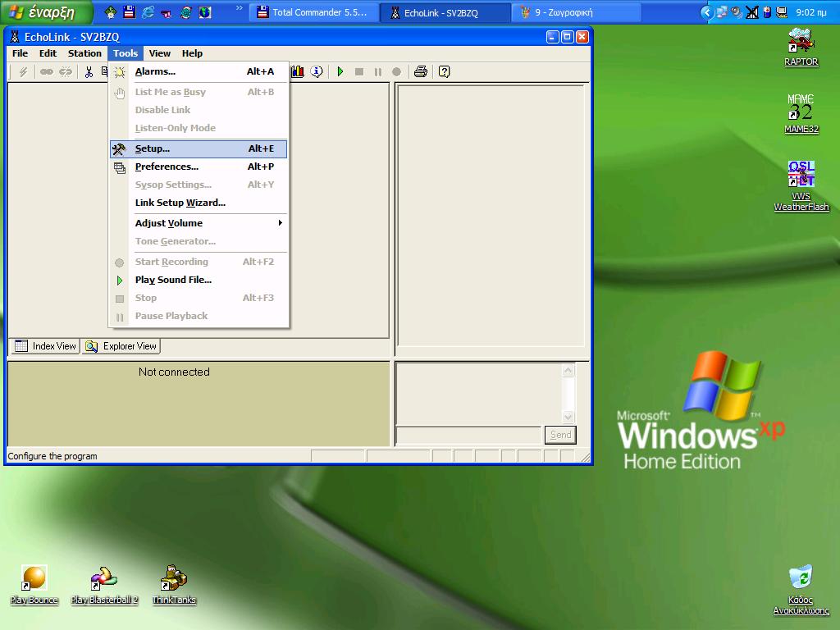Minimize the EchoLink window
Image resolution: width=840 pixels, height=630 pixels.
[x=553, y=36]
